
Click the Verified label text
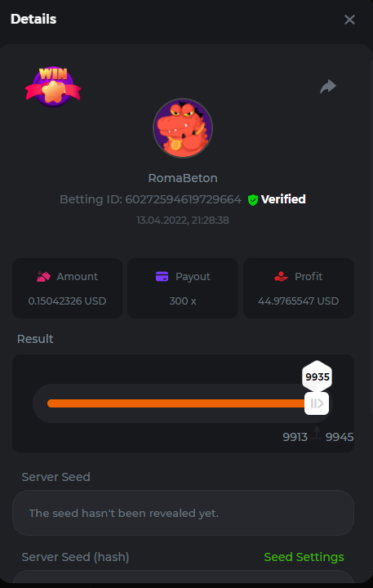pyautogui.click(x=283, y=199)
